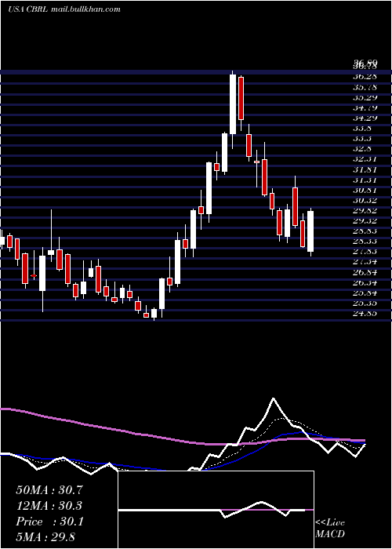
Task: Select the 32.8 price axis label
Action: [362, 149]
